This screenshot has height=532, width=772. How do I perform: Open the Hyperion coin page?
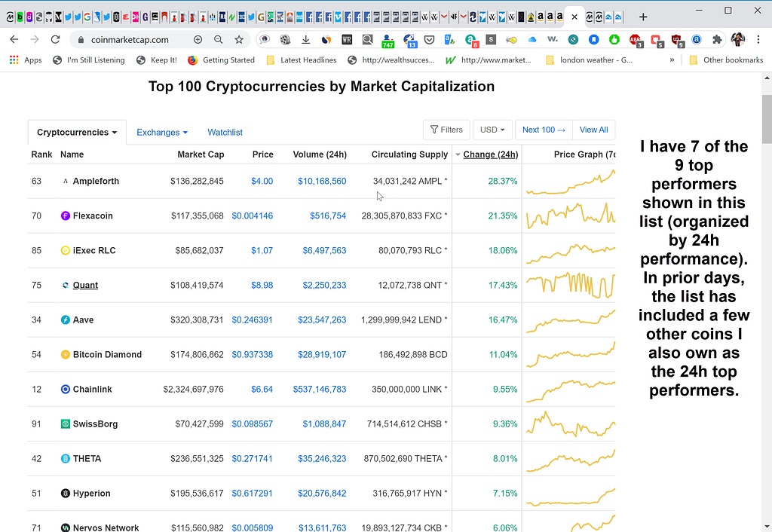coord(91,493)
